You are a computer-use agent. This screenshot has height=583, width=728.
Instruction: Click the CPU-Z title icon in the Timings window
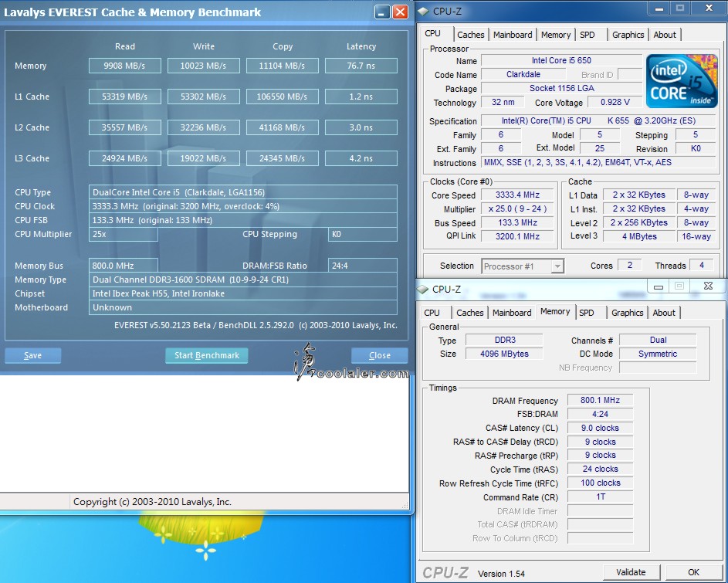(x=422, y=289)
